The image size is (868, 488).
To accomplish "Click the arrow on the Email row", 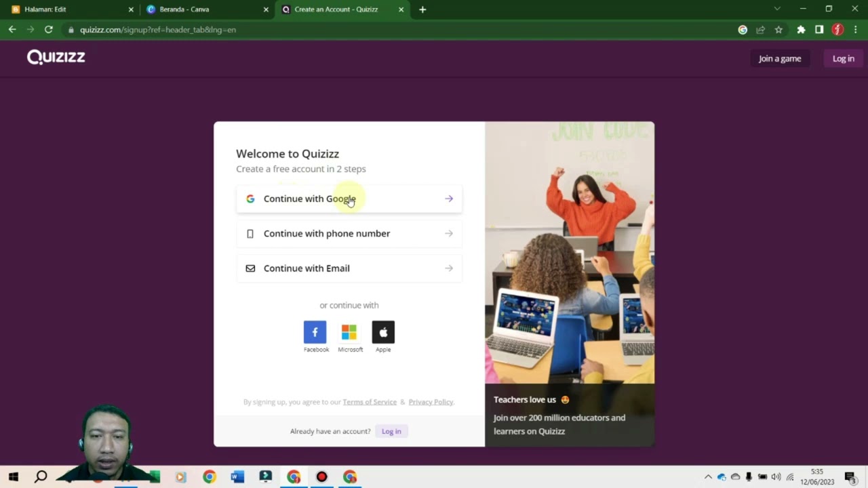I will click(449, 268).
